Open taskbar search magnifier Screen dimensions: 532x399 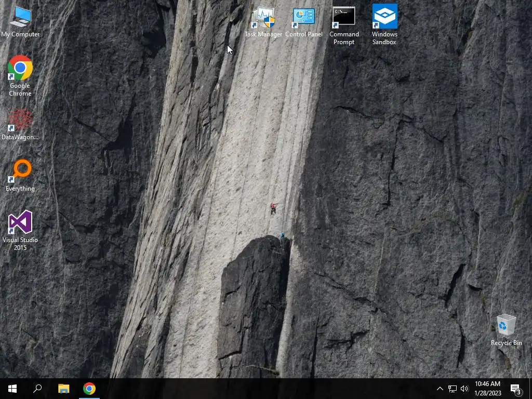37,389
